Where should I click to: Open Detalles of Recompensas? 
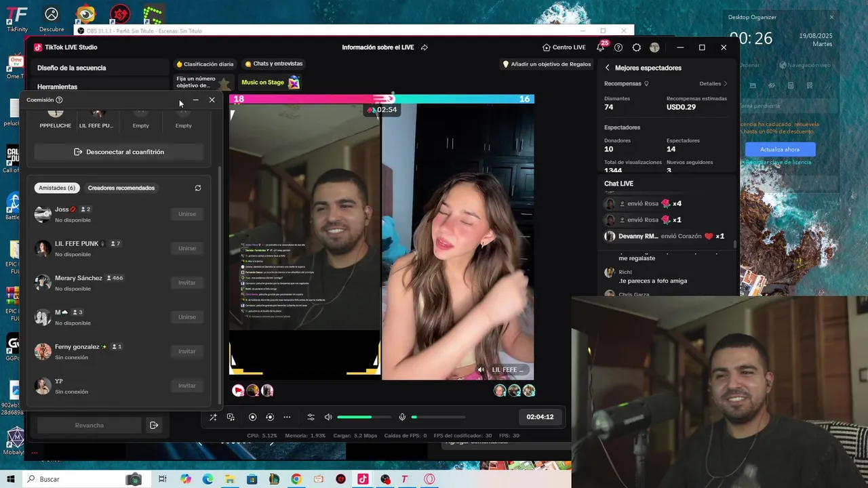point(713,84)
